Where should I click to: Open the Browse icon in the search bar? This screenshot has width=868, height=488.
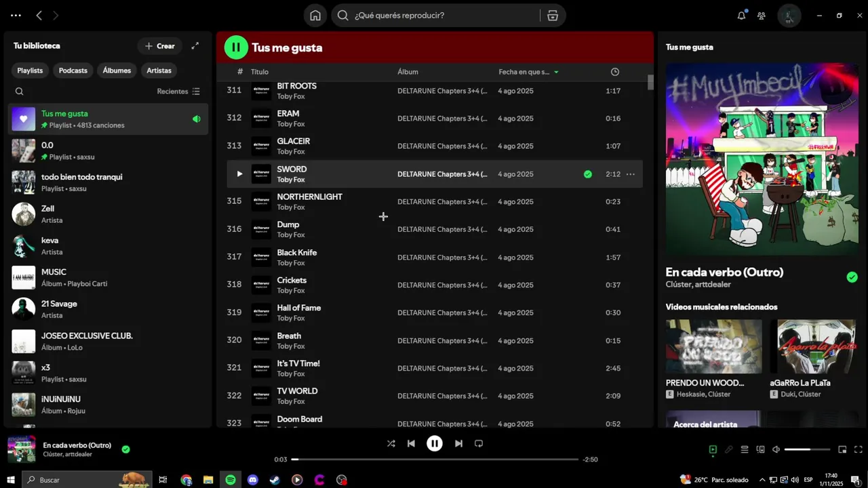pyautogui.click(x=553, y=16)
